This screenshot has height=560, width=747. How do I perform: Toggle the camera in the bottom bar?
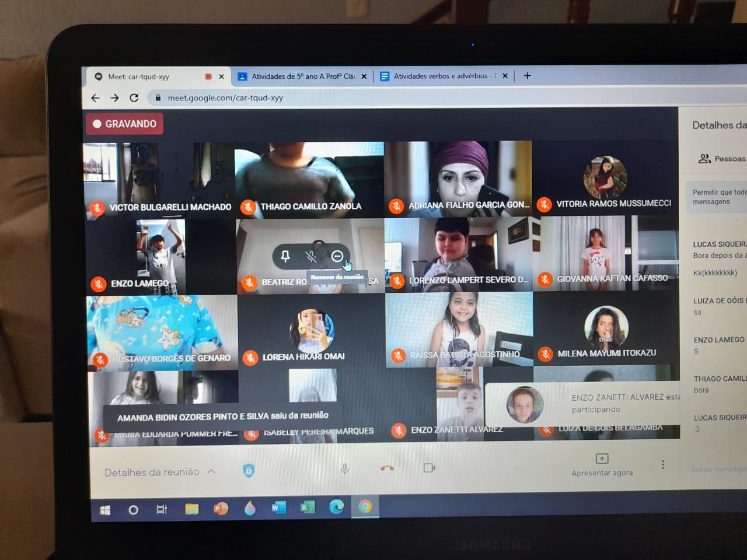point(430,468)
